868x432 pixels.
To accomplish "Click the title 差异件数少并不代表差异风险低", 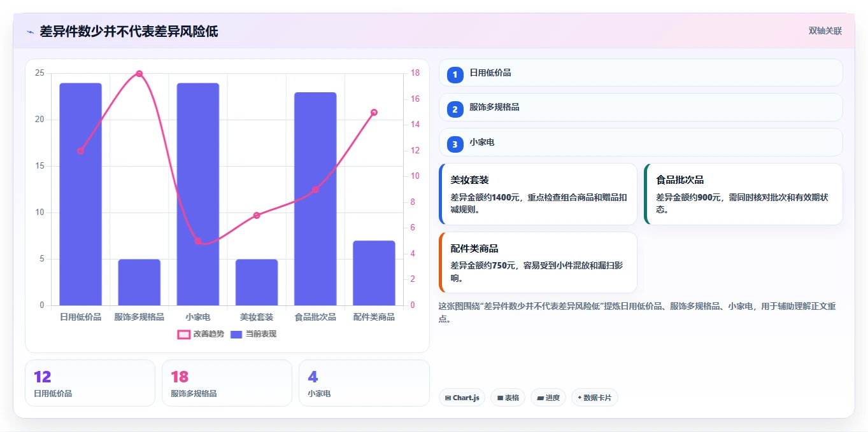I will pos(129,31).
